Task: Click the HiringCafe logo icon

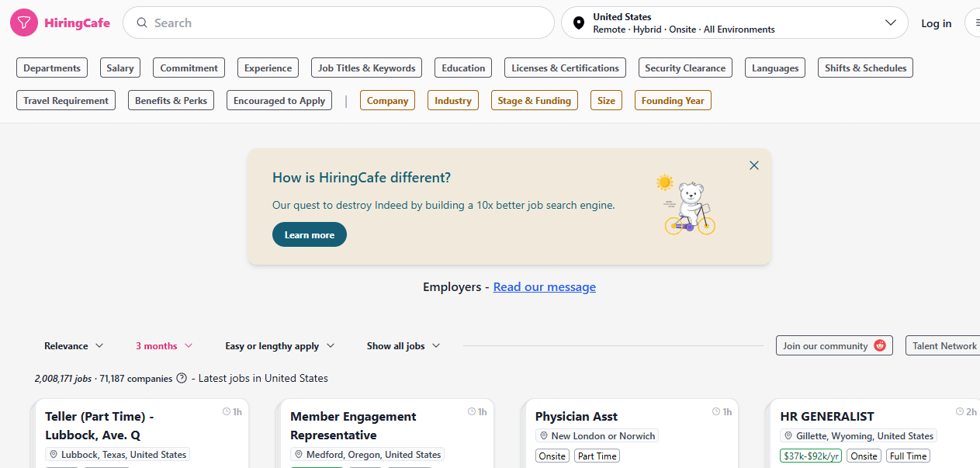Action: (24, 23)
